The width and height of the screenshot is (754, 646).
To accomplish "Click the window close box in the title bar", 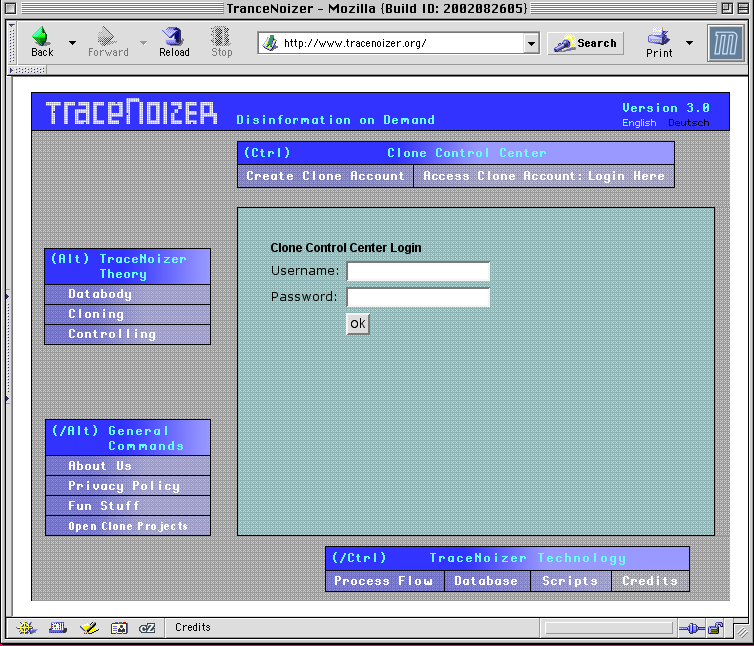I will point(11,8).
